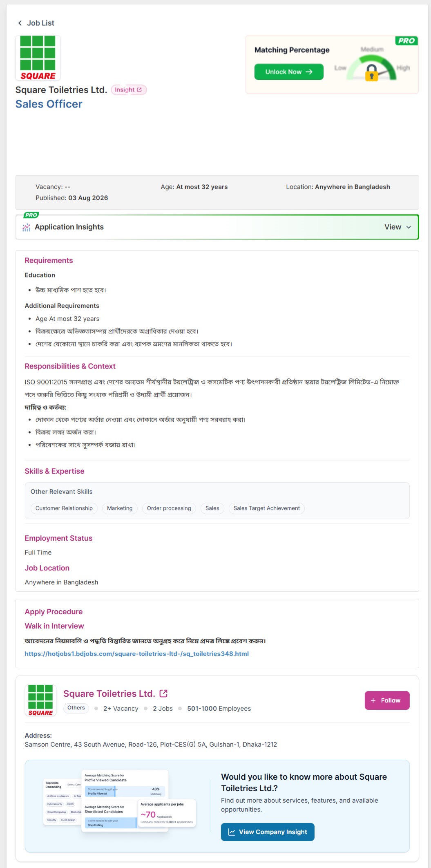Click the padlock icon on the matching gauge

(x=371, y=73)
